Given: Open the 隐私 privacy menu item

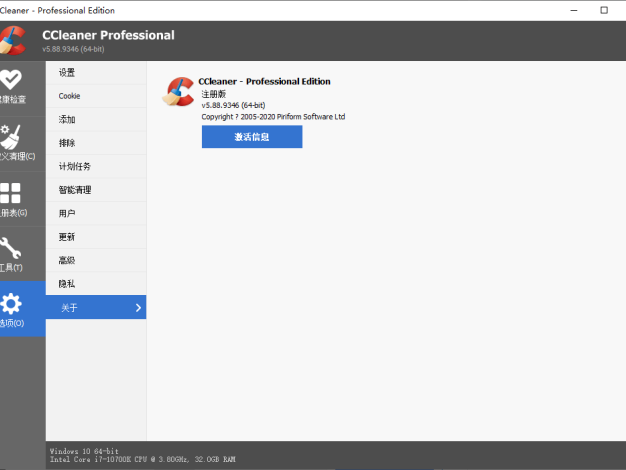Looking at the screenshot, I should [x=96, y=284].
